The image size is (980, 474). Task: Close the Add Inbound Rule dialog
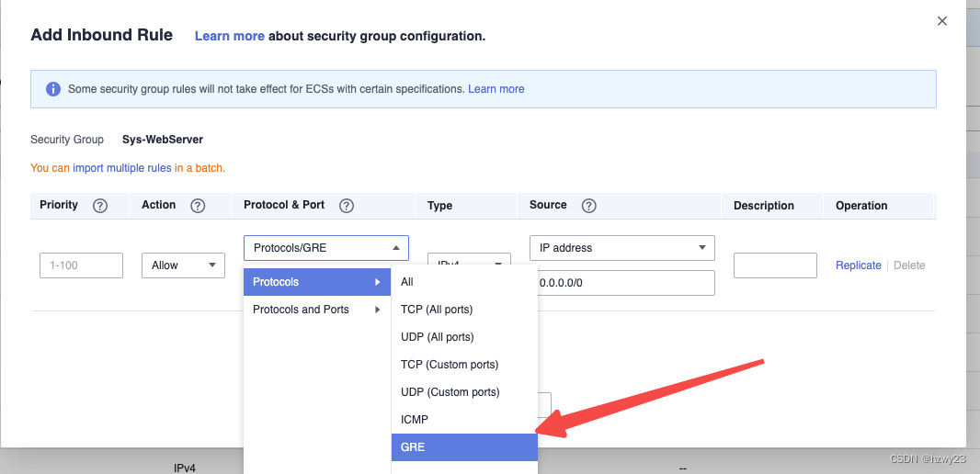(942, 21)
